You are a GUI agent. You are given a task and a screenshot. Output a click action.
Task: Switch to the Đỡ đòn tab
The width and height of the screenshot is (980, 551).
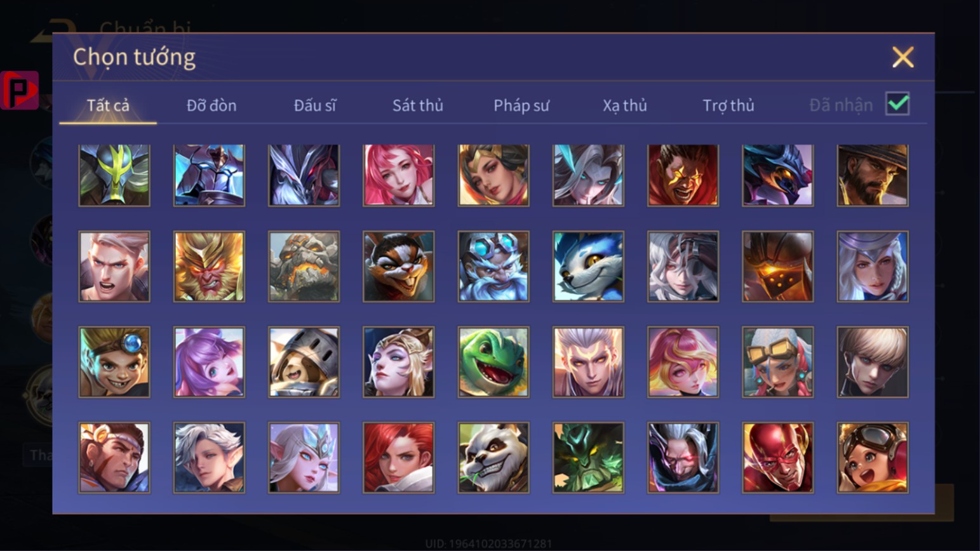pyautogui.click(x=211, y=105)
